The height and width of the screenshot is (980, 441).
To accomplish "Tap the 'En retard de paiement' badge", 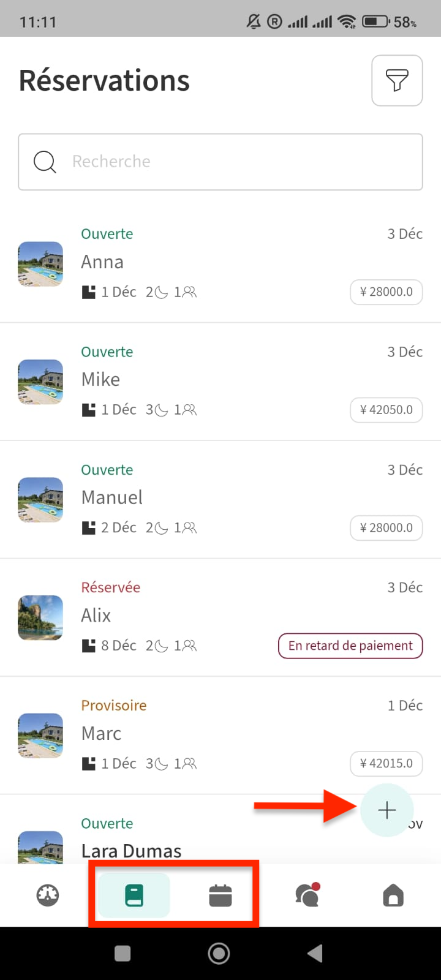I will 350,646.
